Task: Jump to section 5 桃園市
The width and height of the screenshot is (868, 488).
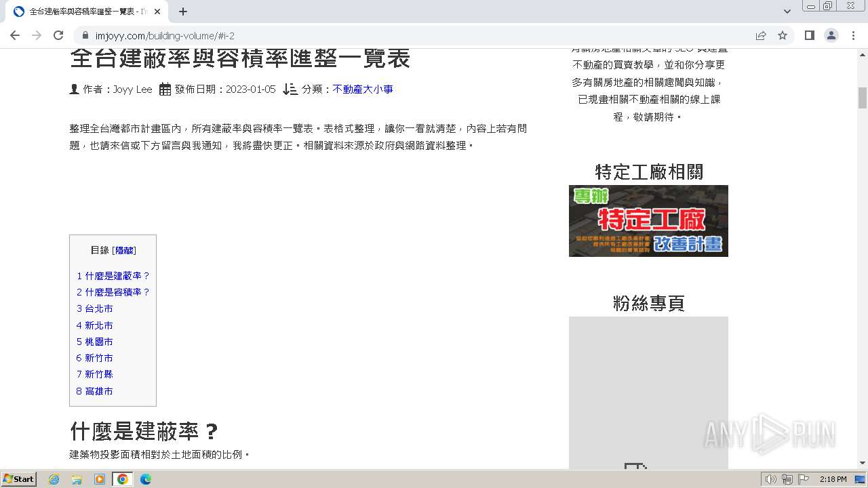Action: point(95,342)
